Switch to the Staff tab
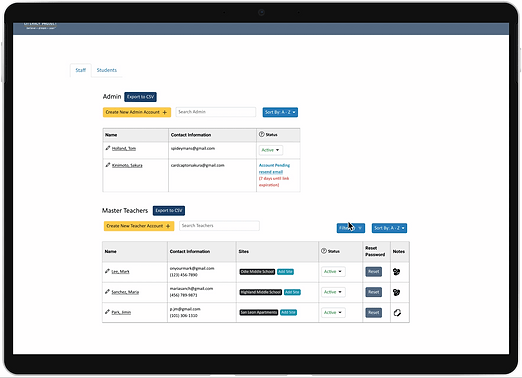Image resolution: width=522 pixels, height=378 pixels. [x=81, y=70]
